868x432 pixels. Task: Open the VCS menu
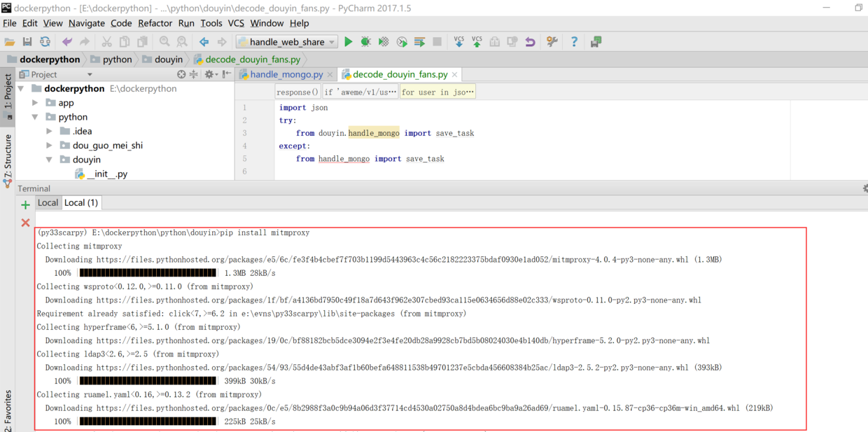pyautogui.click(x=236, y=23)
